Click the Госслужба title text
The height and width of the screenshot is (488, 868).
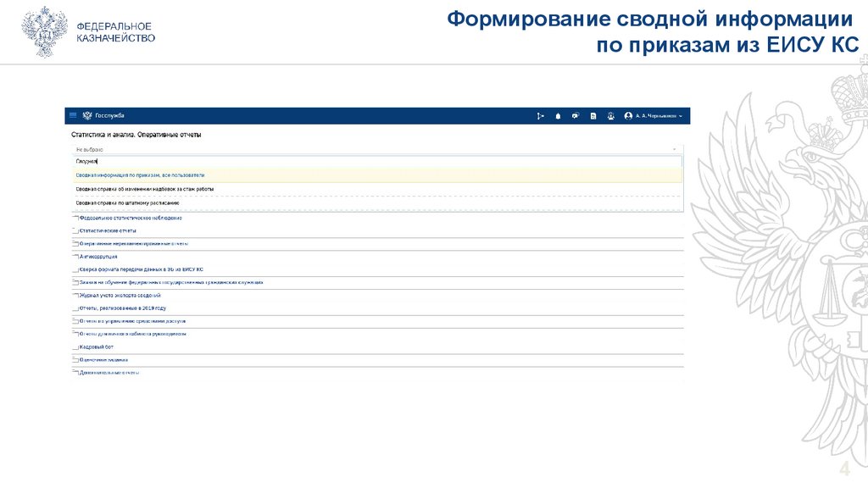109,115
